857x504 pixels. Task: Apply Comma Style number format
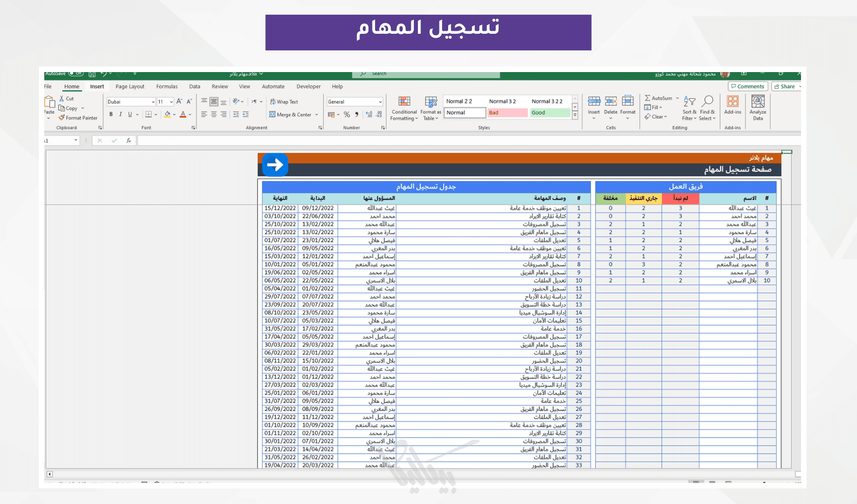pyautogui.click(x=356, y=114)
